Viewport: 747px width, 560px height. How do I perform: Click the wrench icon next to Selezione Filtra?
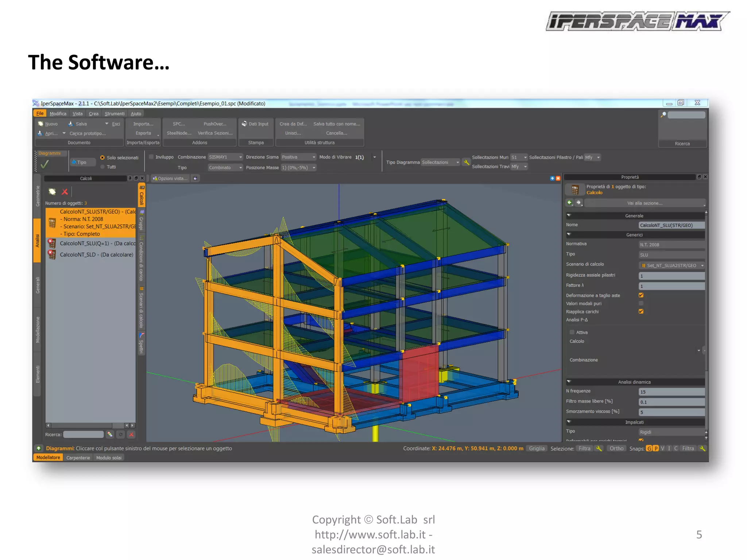(599, 448)
